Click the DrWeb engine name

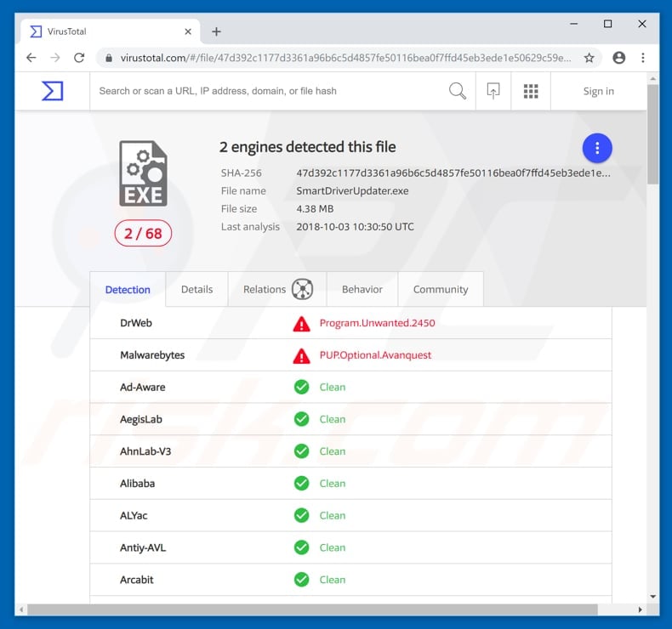click(x=136, y=323)
